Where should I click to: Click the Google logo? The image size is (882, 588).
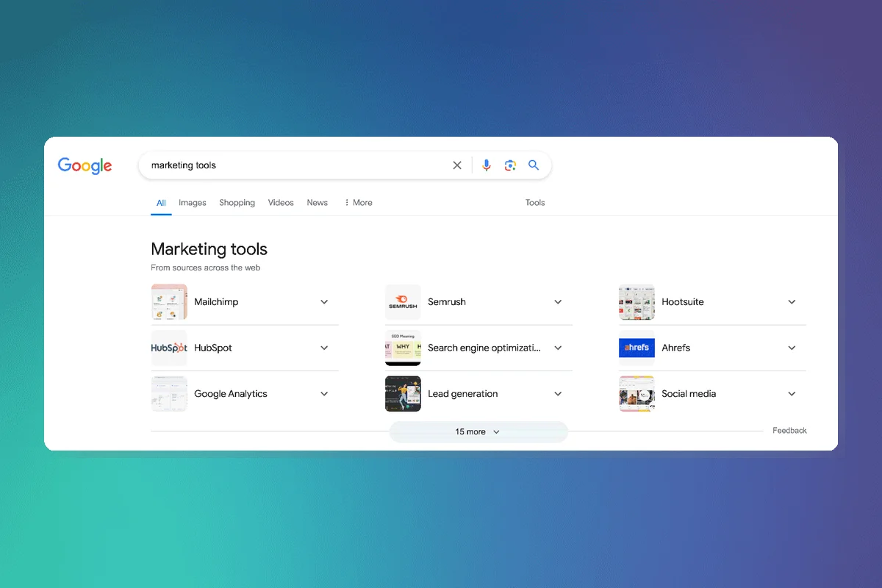[x=85, y=165]
